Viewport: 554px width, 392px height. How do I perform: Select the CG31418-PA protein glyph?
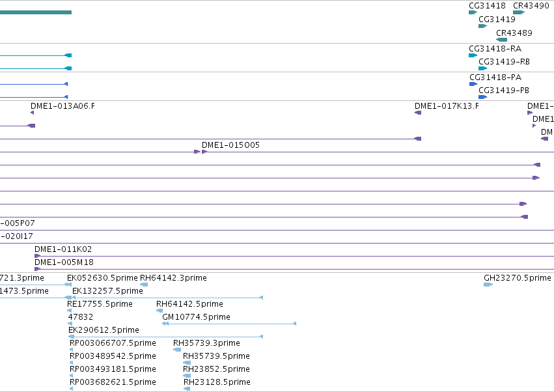pyautogui.click(x=473, y=84)
